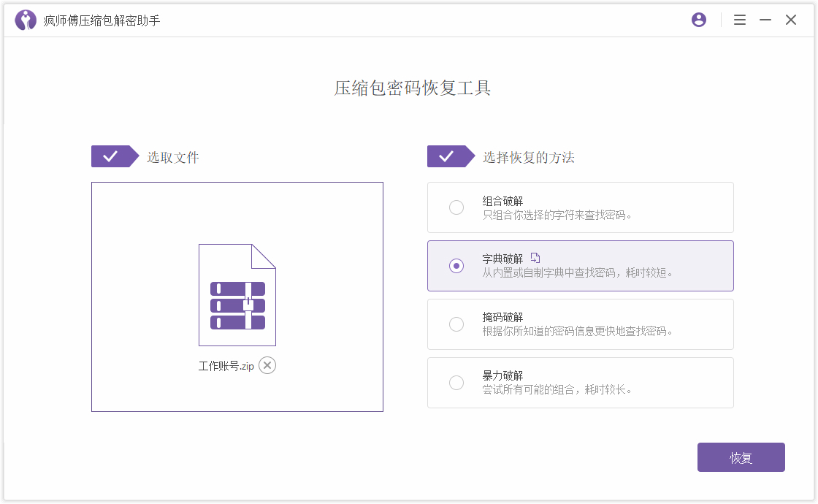Click the 恢复 recovery button
The width and height of the screenshot is (818, 504).
tap(741, 457)
